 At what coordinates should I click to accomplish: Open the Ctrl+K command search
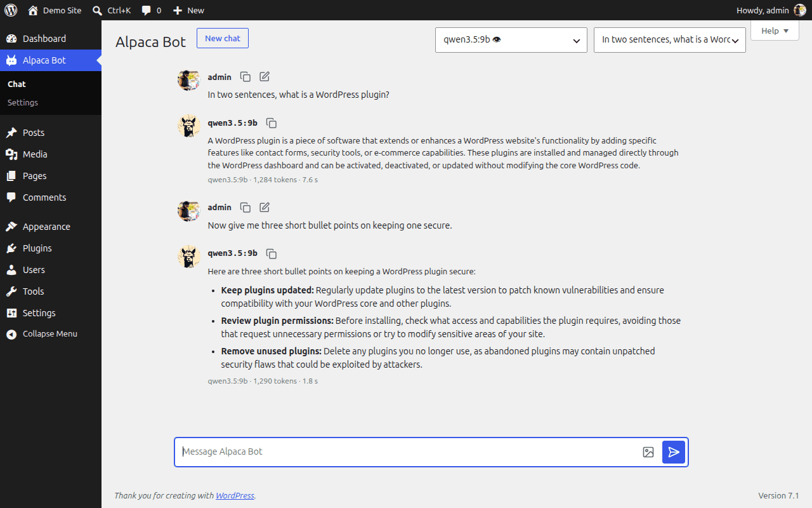[x=111, y=10]
